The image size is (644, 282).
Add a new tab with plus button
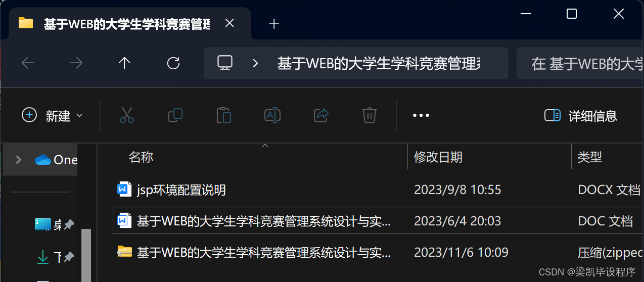(x=274, y=24)
